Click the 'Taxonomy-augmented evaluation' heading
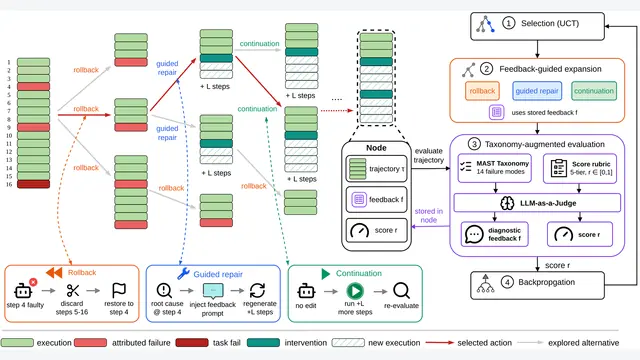The width and height of the screenshot is (640, 360). click(x=544, y=144)
